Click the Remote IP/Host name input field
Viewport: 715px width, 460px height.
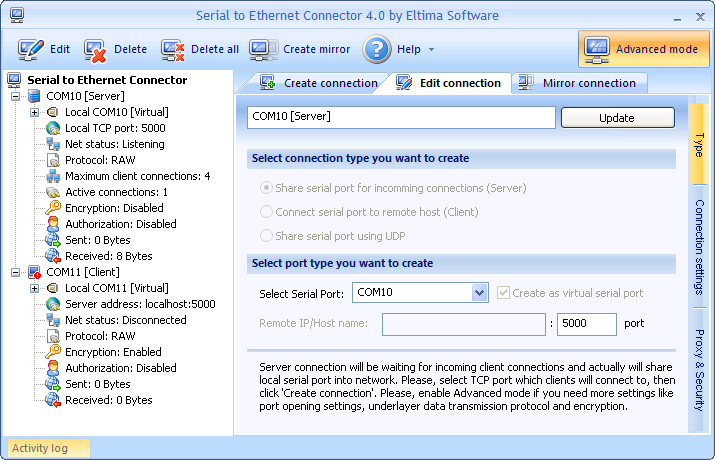point(464,324)
